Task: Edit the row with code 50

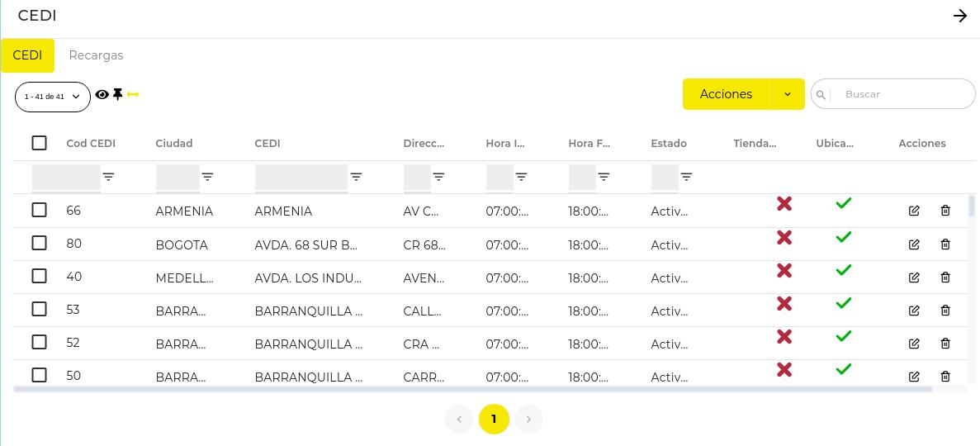Action: (914, 377)
